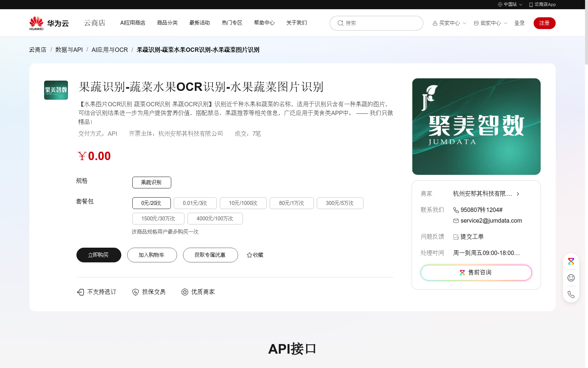Click the 成交：7笔 text
Image resolution: width=588 pixels, height=368 pixels.
[x=248, y=134]
